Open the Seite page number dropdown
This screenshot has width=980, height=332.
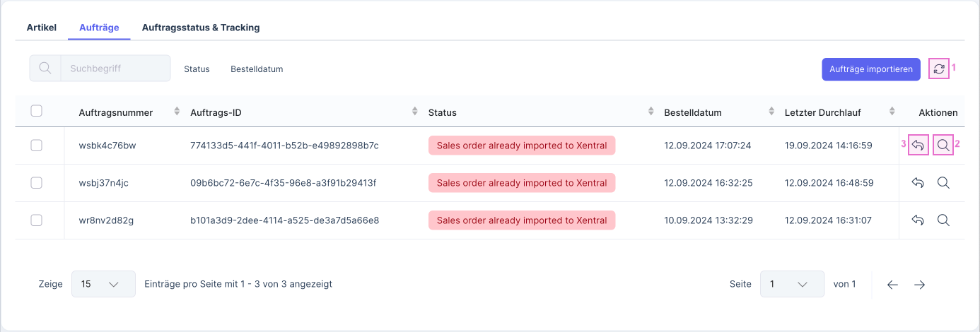pyautogui.click(x=792, y=284)
